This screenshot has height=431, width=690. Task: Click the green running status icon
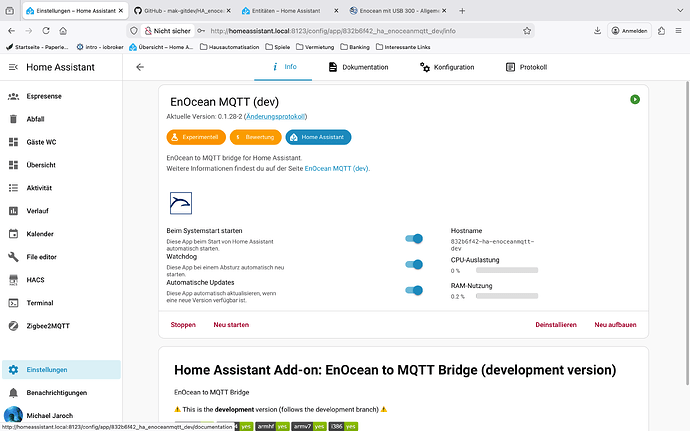635,99
